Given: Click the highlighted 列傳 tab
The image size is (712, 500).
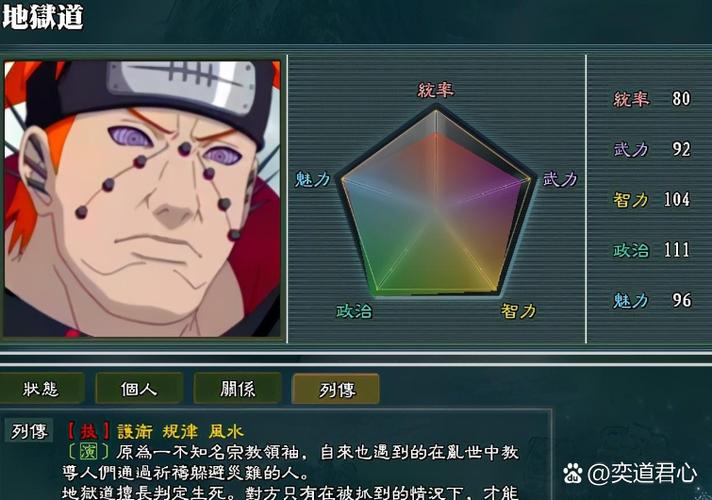Looking at the screenshot, I should (336, 389).
